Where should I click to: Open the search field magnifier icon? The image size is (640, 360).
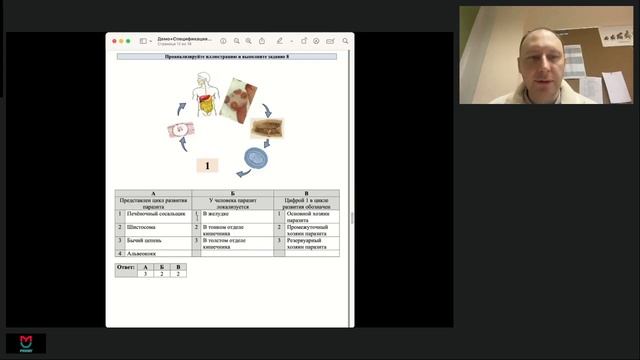tap(345, 41)
